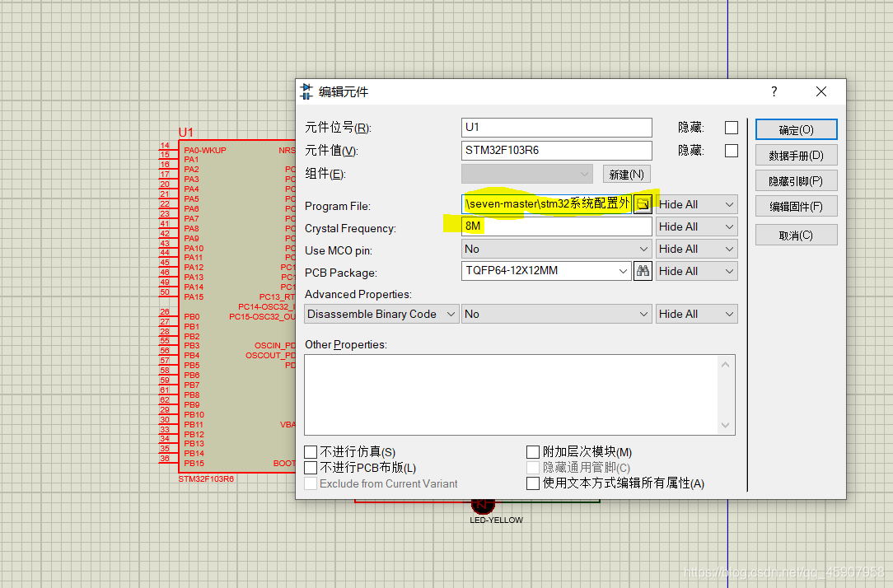The height and width of the screenshot is (588, 893).
Task: Click the LED-YELLOW label on schematic
Action: (496, 520)
